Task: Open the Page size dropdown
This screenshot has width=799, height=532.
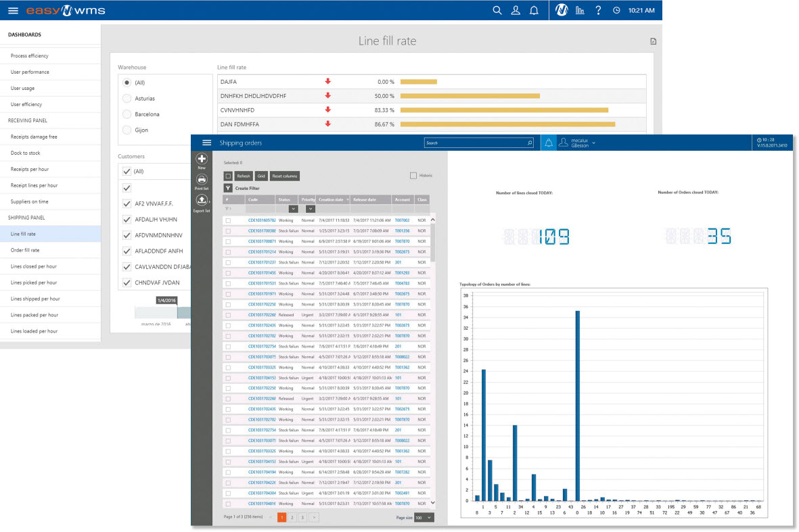Action: pyautogui.click(x=424, y=517)
